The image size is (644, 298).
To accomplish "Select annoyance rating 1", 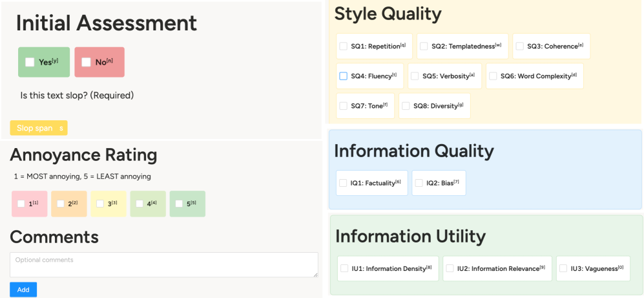I will click(21, 204).
